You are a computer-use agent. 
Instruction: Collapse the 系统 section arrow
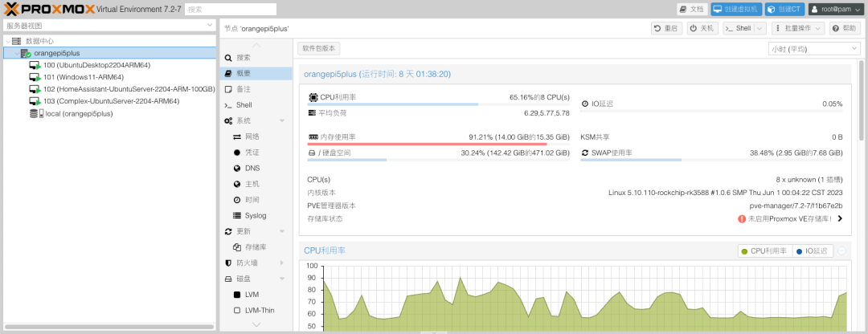[x=282, y=120]
